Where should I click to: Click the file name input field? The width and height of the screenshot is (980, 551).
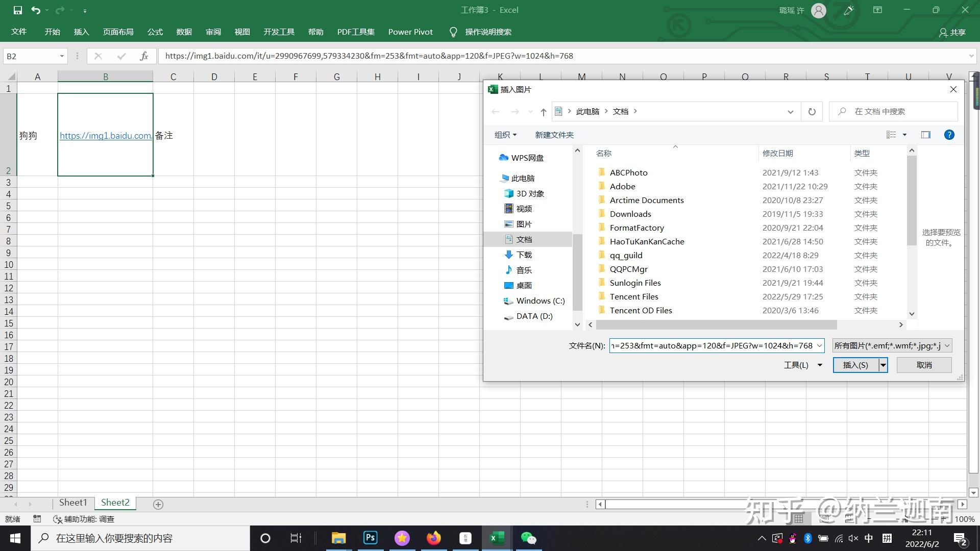coord(711,345)
